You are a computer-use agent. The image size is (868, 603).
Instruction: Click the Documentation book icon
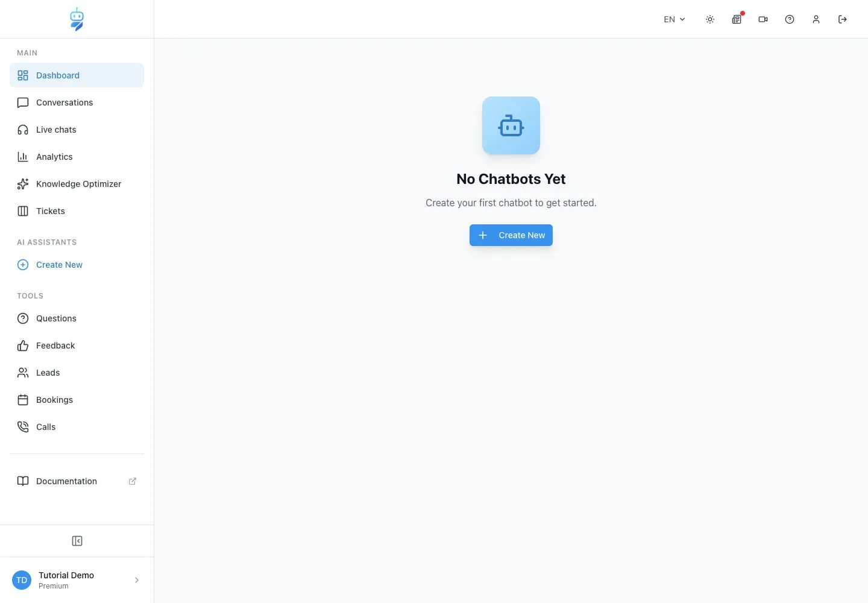(x=23, y=481)
